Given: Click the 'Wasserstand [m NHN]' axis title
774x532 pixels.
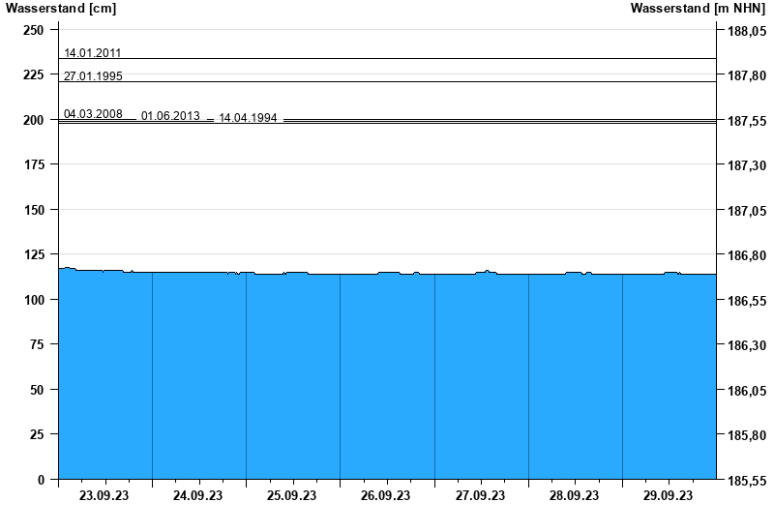Looking at the screenshot, I should coord(698,9).
